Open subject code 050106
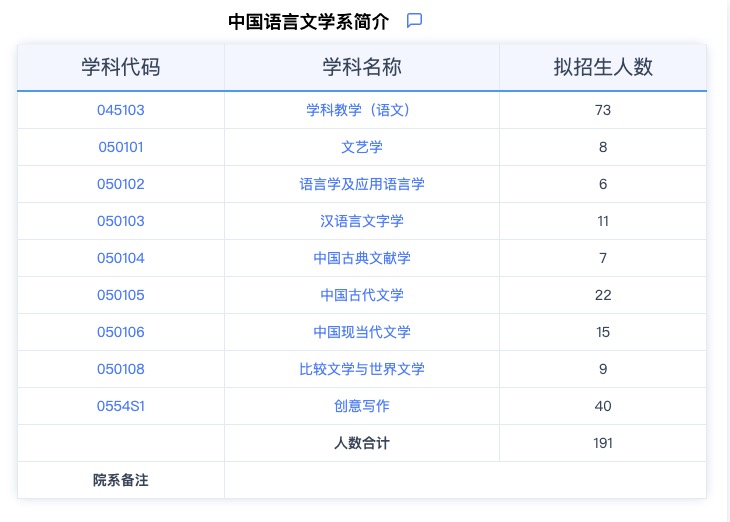Screen dimensions: 730x522 (121, 332)
